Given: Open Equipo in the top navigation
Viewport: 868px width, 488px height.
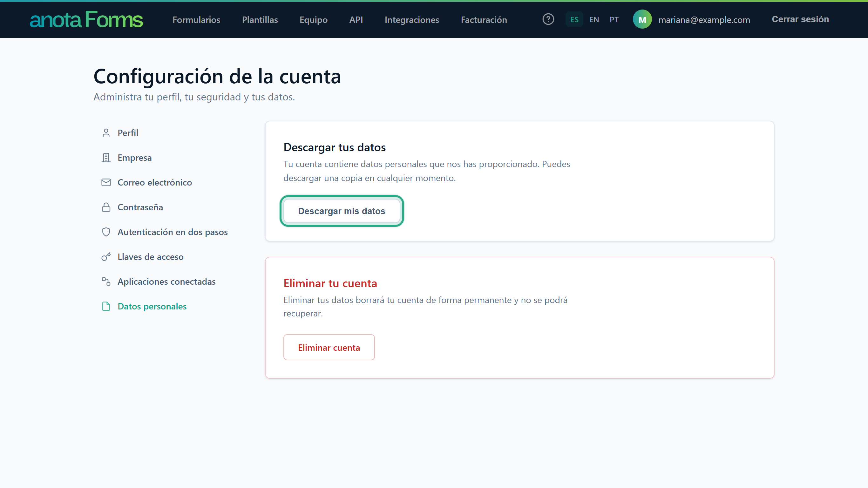Looking at the screenshot, I should [x=313, y=20].
